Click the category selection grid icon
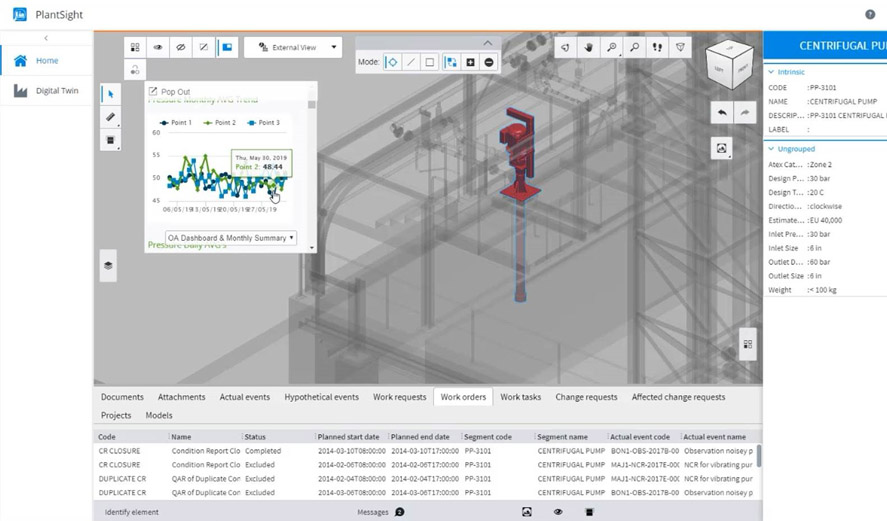Viewport: 887px width, 521px height. coord(135,48)
